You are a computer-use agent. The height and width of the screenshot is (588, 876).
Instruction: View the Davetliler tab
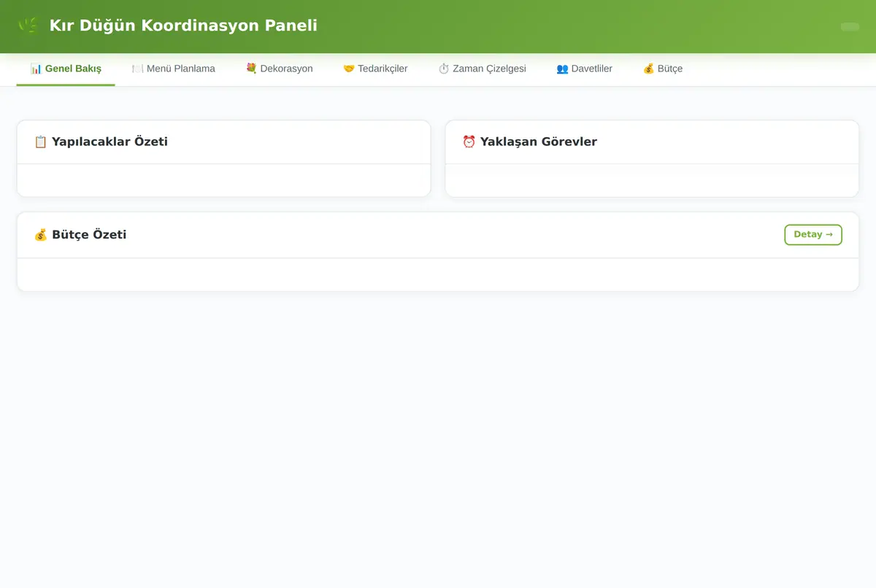coord(584,69)
